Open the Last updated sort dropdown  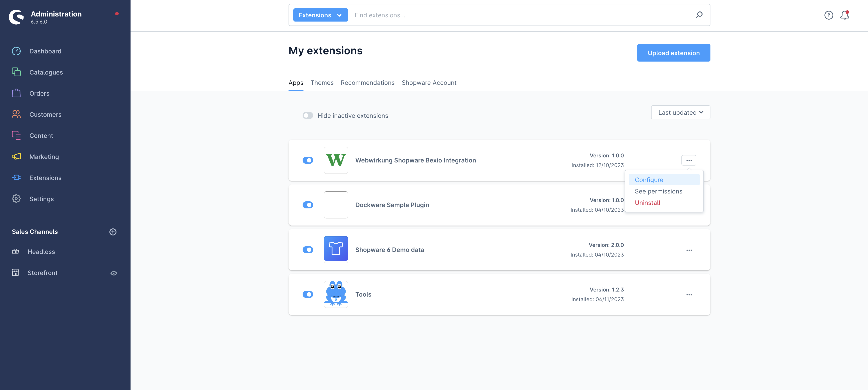[x=680, y=112]
